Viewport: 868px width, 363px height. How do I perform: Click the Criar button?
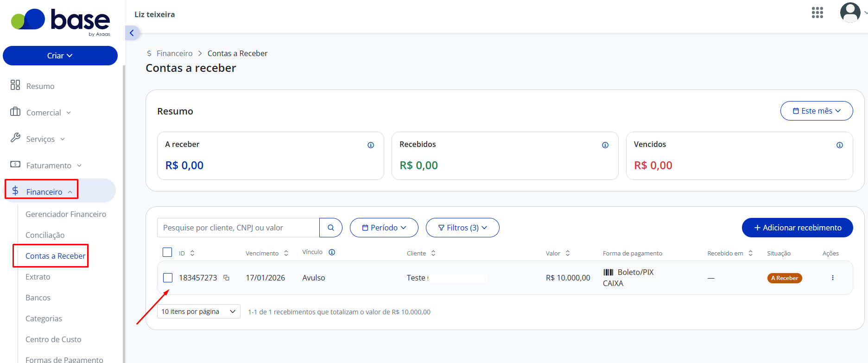[60, 56]
